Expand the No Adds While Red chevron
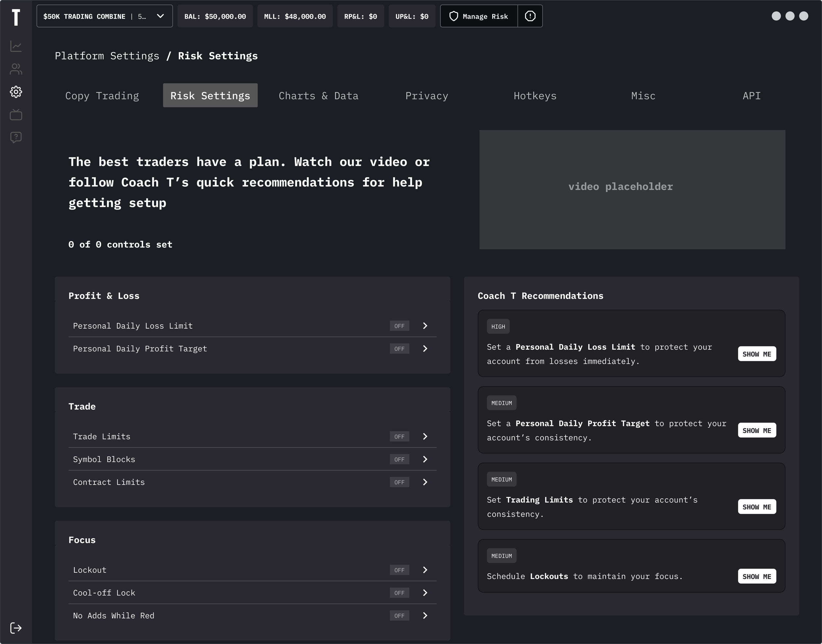Screen dimensions: 822x644 425,616
